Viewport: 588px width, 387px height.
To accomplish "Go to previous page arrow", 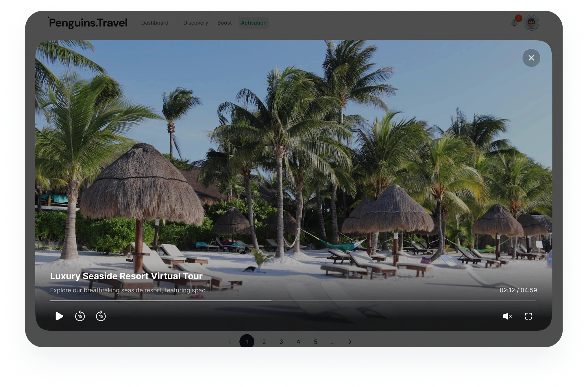I will point(230,342).
